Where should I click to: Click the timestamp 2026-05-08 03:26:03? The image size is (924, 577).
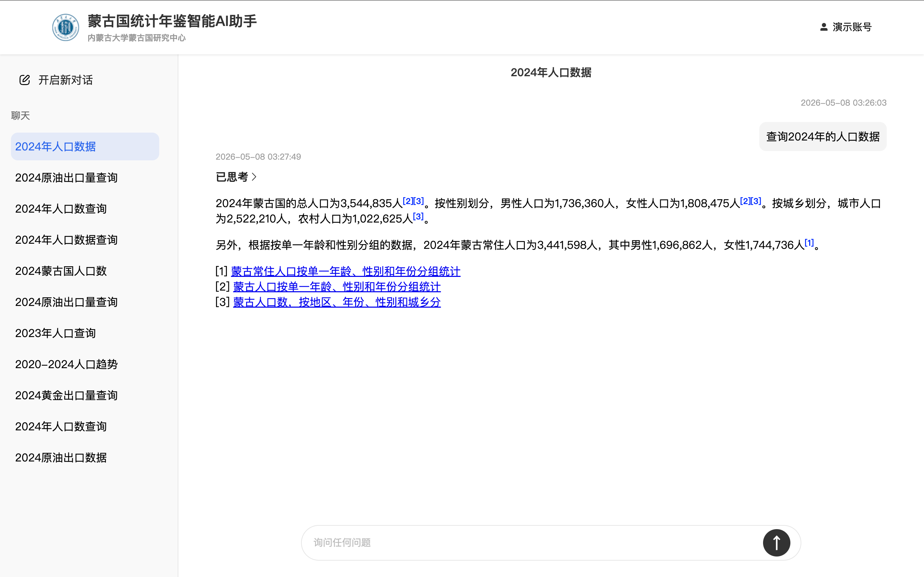843,103
